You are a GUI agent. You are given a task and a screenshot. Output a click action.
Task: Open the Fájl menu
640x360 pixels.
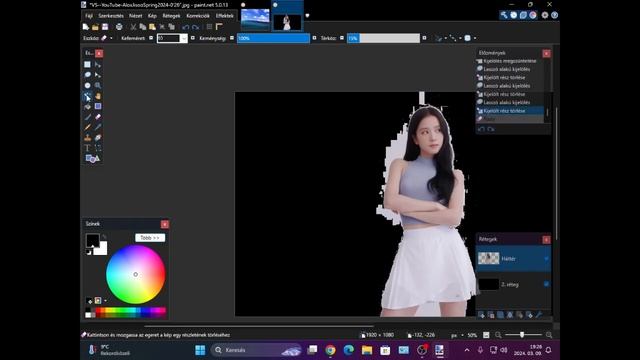[x=89, y=16]
